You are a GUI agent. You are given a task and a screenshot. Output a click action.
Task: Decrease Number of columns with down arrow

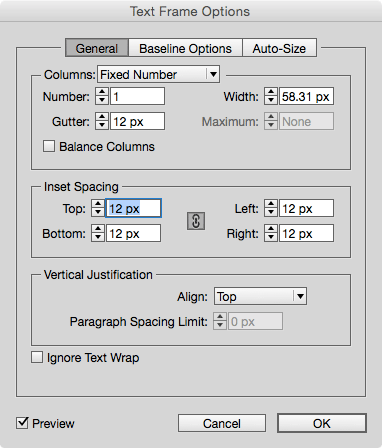pos(102,100)
